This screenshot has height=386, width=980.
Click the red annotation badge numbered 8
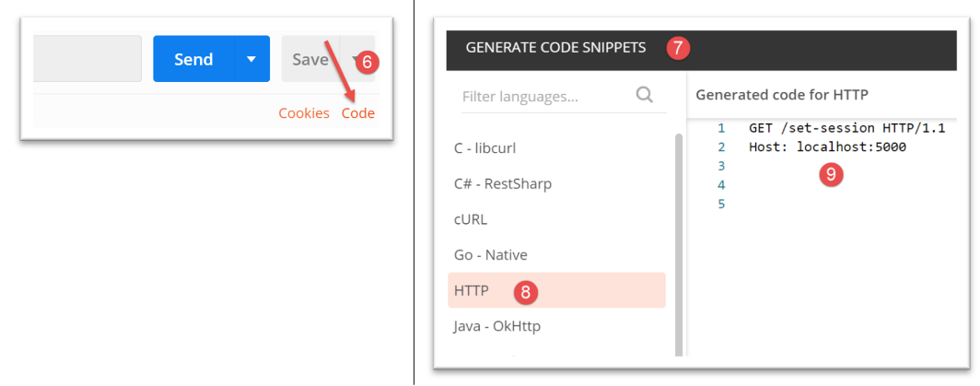525,292
